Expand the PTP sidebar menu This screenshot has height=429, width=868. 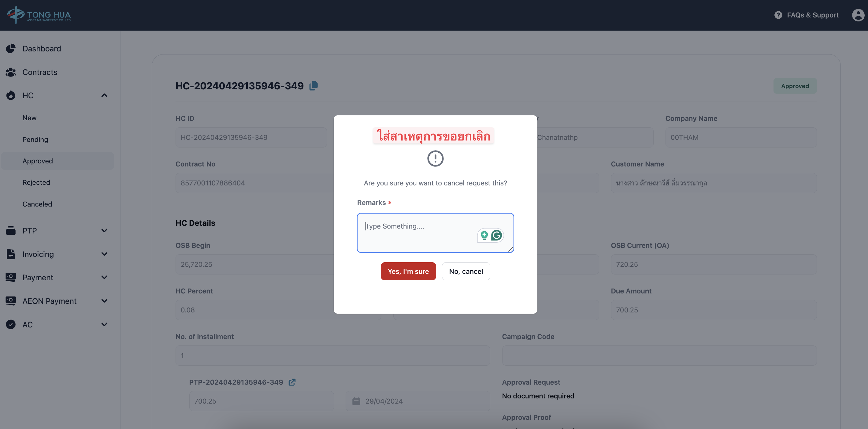point(105,230)
